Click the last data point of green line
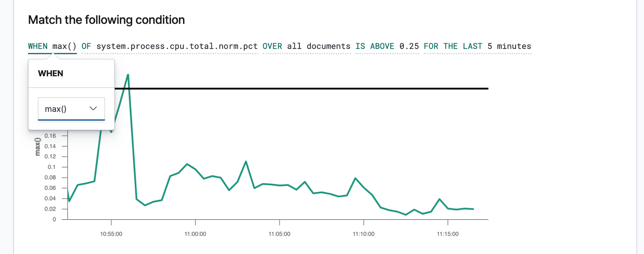Image resolution: width=644 pixels, height=254 pixels. point(473,209)
